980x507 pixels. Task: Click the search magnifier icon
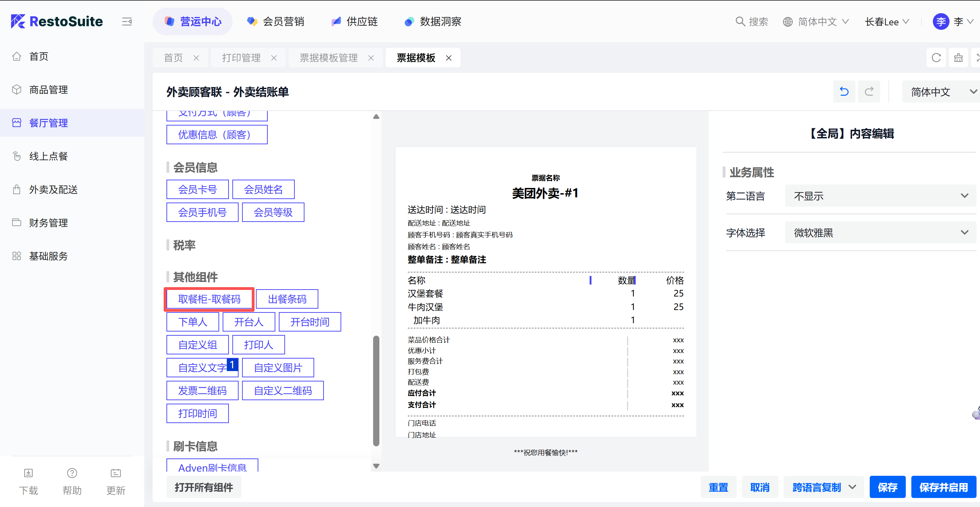pyautogui.click(x=740, y=22)
